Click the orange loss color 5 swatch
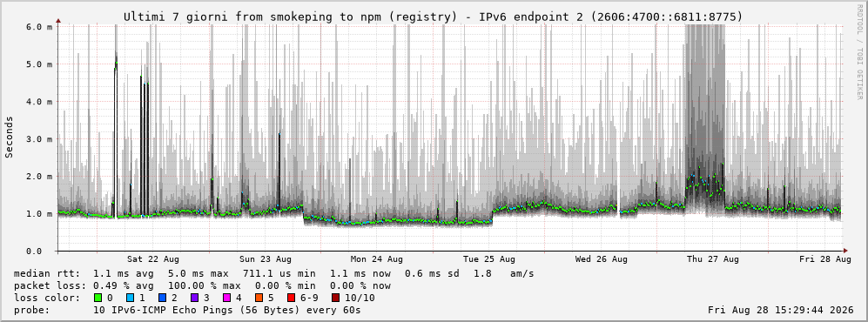This screenshot has height=322, width=868. (x=258, y=298)
